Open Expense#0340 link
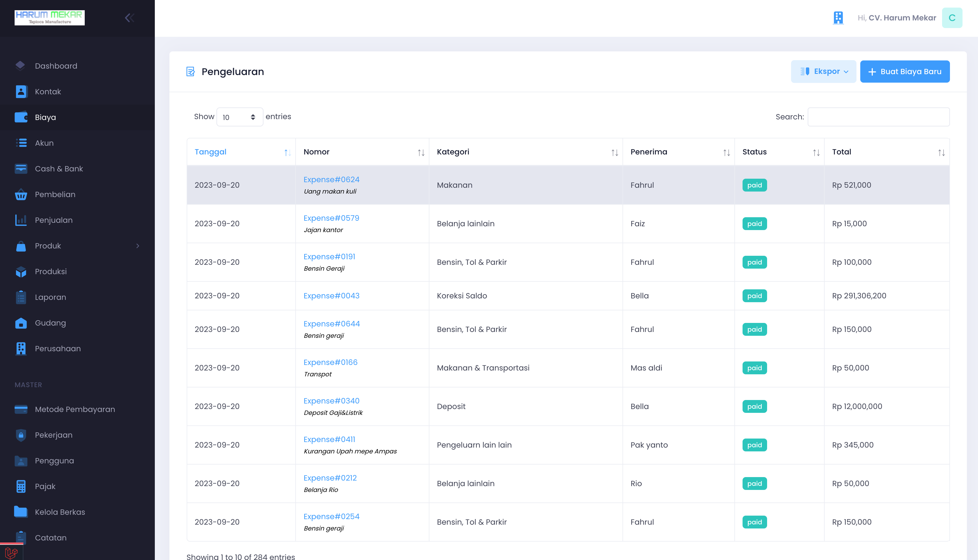This screenshot has width=978, height=560. point(331,401)
